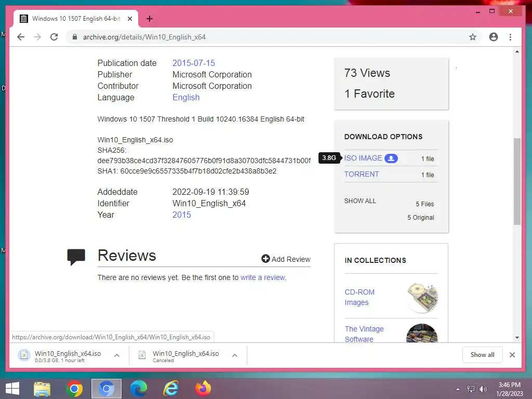Click the Windows 10 1507 Threshold 1 description text
The height and width of the screenshot is (399, 532).
coord(201,119)
